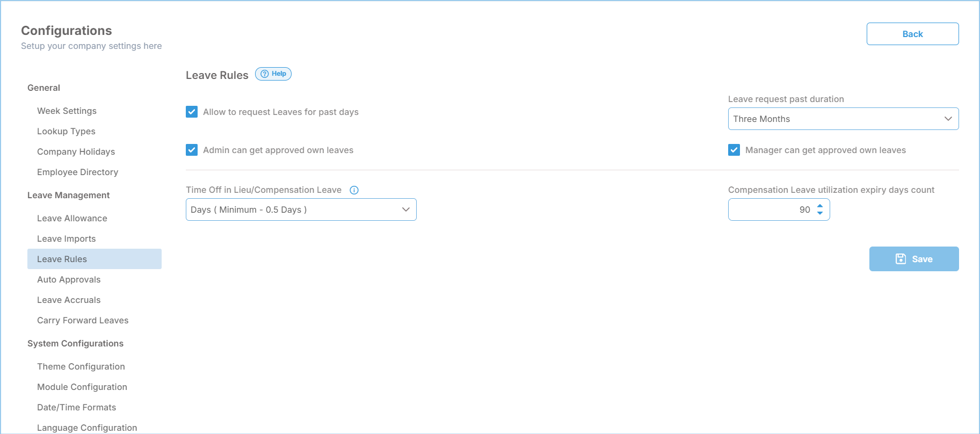Open the Auto Approvals page
Image resolution: width=980 pixels, height=434 pixels.
click(69, 279)
